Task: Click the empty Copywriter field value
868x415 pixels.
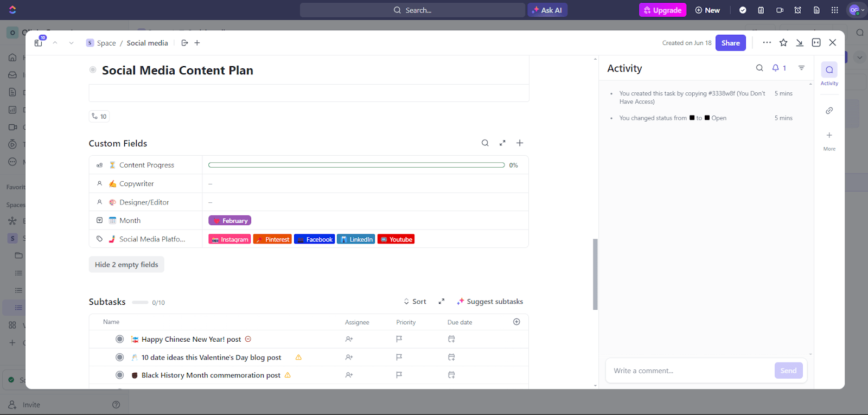Action: pos(365,183)
